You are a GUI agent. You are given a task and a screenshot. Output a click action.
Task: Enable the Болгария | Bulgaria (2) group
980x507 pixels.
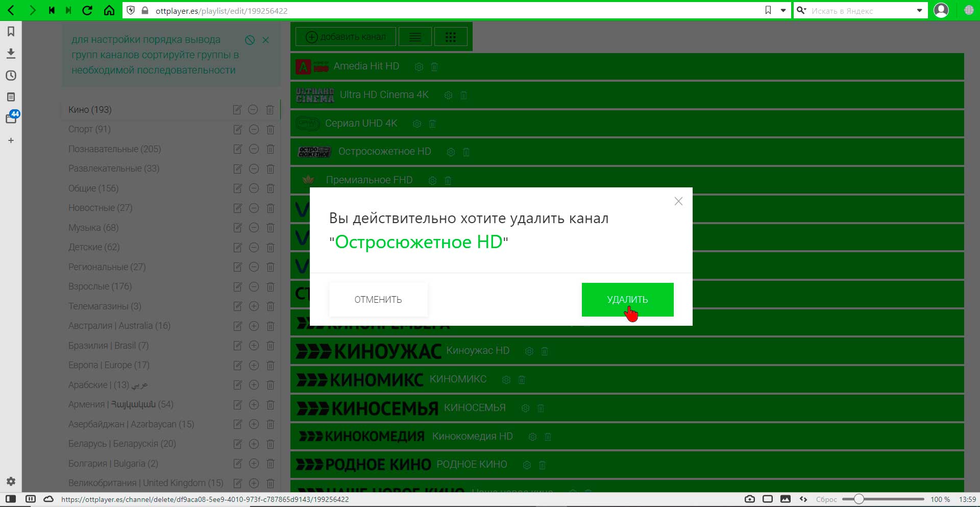pos(254,464)
